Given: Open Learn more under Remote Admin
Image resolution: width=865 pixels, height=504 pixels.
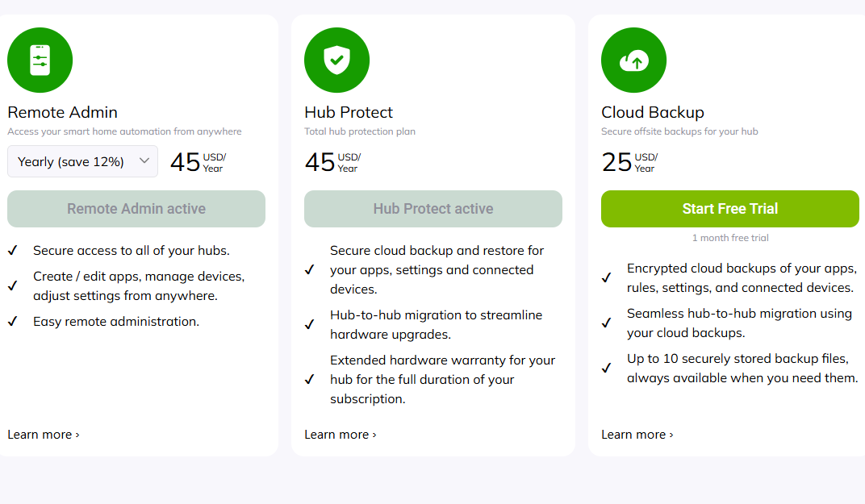Looking at the screenshot, I should click(x=44, y=435).
